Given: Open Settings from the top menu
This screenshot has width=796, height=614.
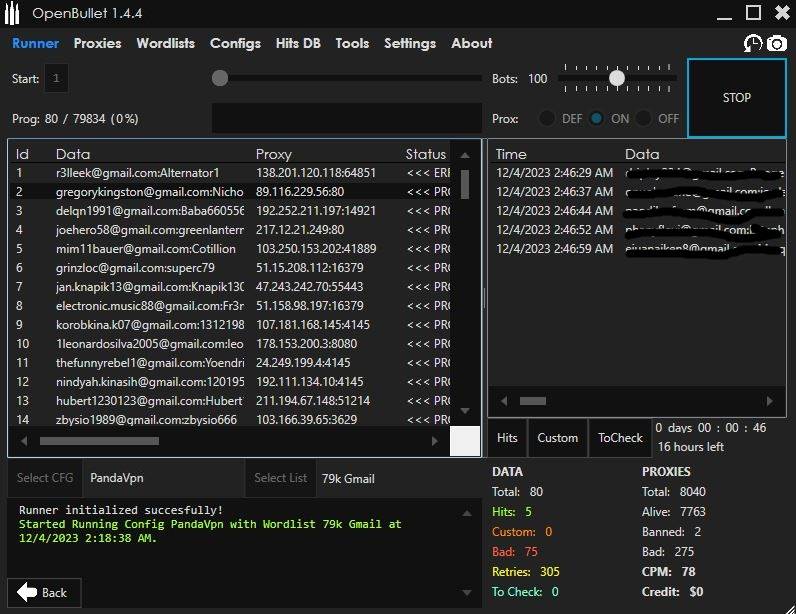Looking at the screenshot, I should click(x=410, y=44).
